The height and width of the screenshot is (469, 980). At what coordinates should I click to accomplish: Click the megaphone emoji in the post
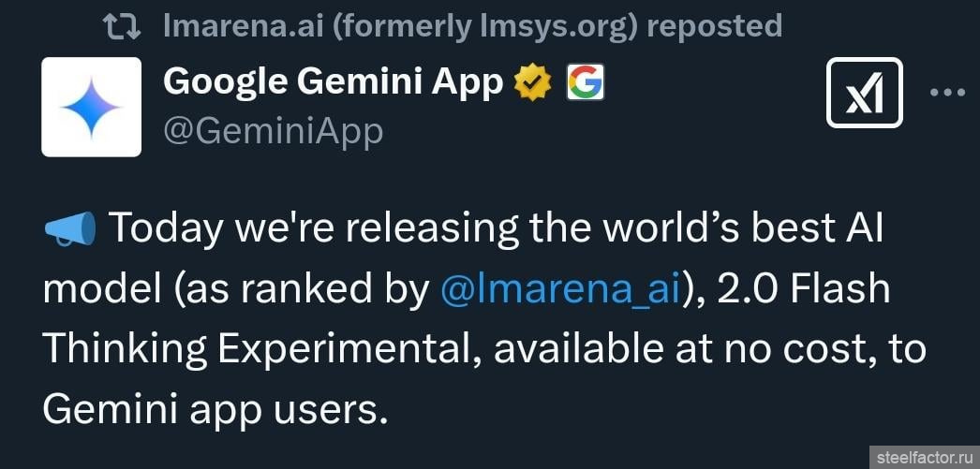click(x=70, y=229)
